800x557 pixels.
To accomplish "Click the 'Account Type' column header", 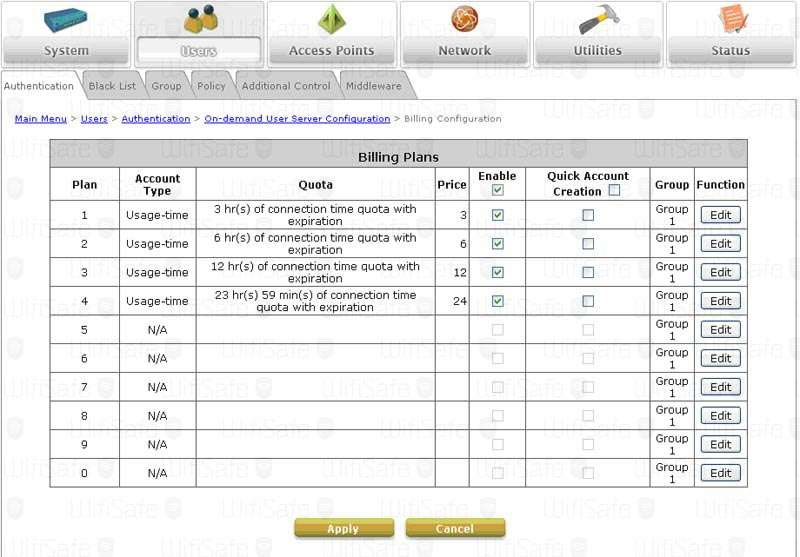I will [x=157, y=185].
